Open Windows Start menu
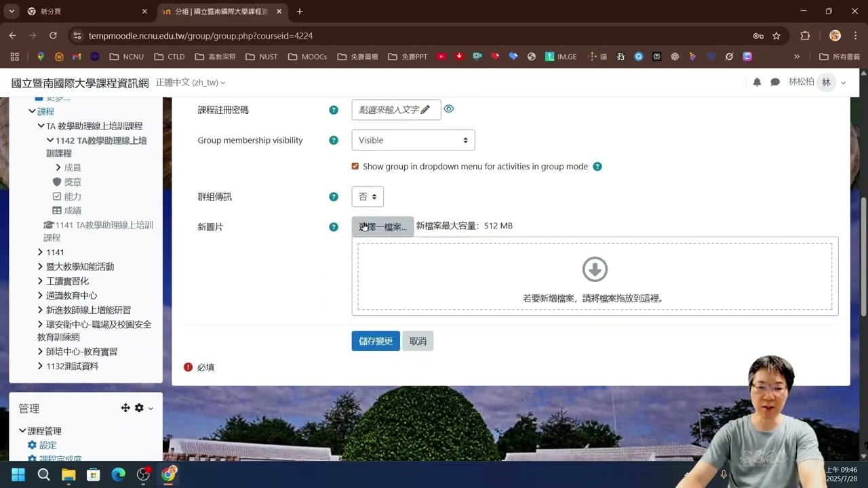Image resolution: width=868 pixels, height=488 pixels. pyautogui.click(x=18, y=474)
